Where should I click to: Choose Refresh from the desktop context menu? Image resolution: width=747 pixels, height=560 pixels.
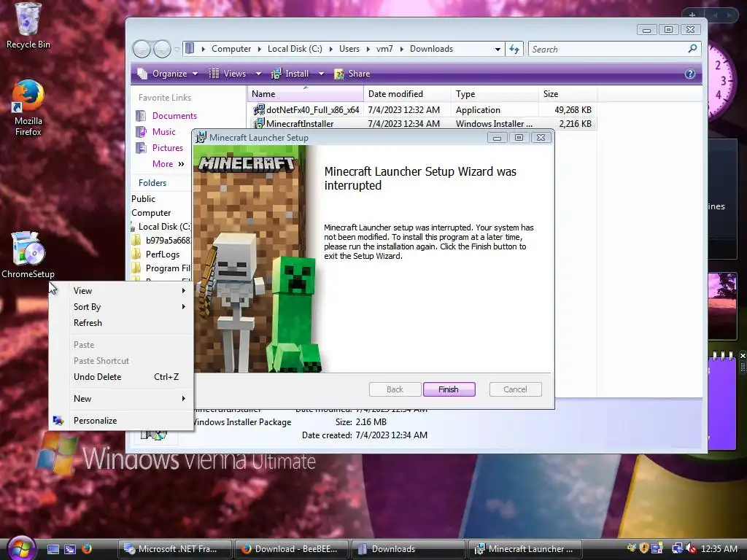88,323
